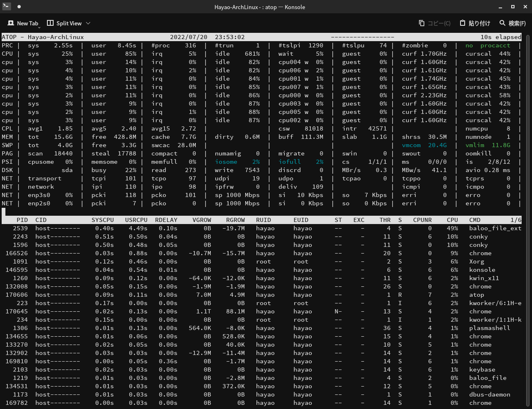The width and height of the screenshot is (532, 409).
Task: Click the kworker/6:1H-e command
Action: tap(495, 303)
